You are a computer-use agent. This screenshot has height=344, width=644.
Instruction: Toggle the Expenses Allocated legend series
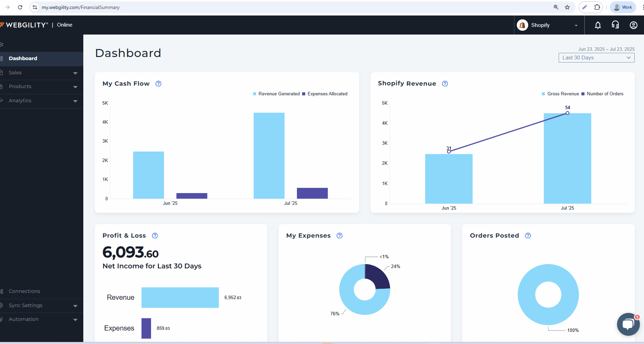click(325, 94)
